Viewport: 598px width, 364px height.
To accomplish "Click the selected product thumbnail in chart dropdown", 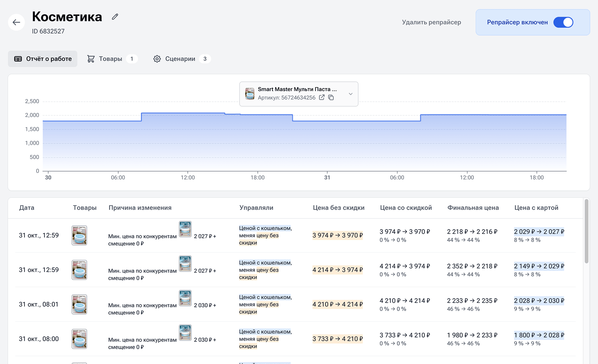I will pos(250,94).
